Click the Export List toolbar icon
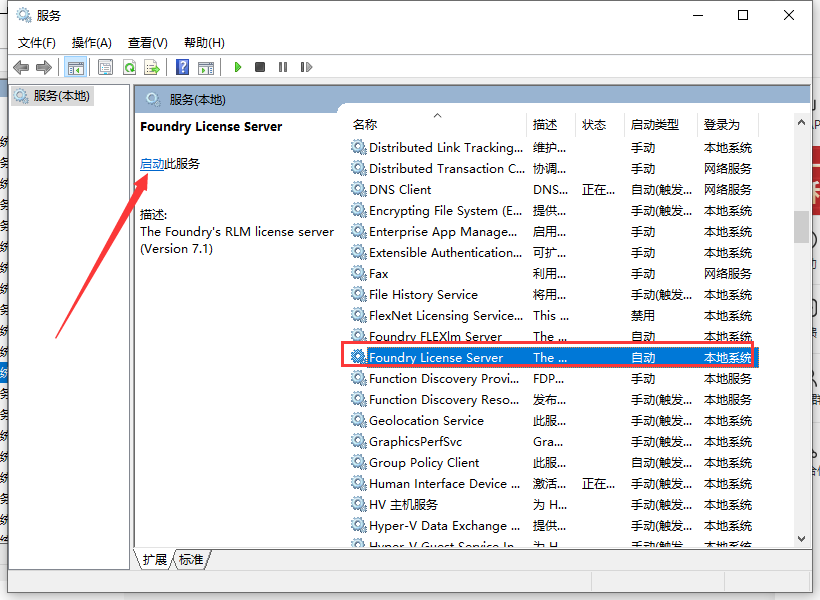This screenshot has width=820, height=600. coord(152,67)
